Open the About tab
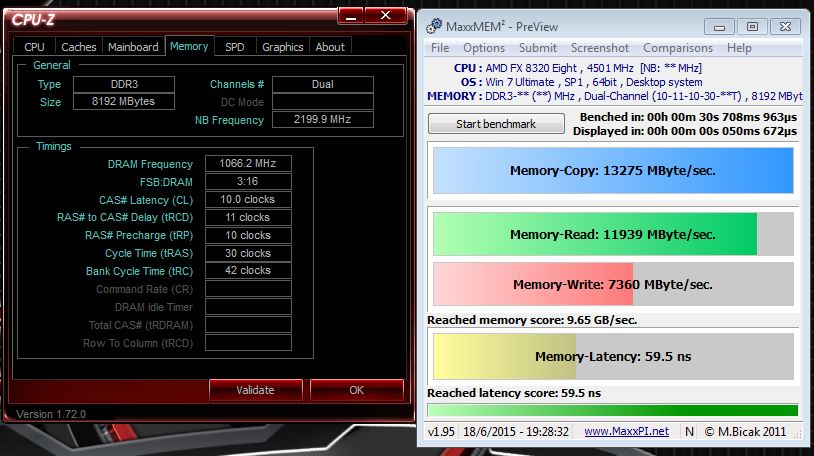This screenshot has width=814, height=456. [x=330, y=47]
